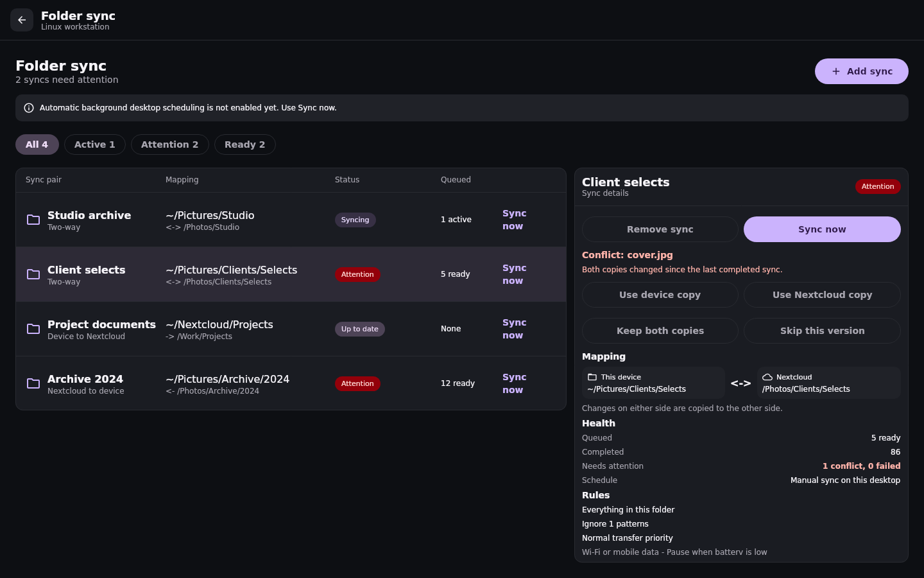
Task: Sync now for Client selects row
Action: [x=514, y=274]
